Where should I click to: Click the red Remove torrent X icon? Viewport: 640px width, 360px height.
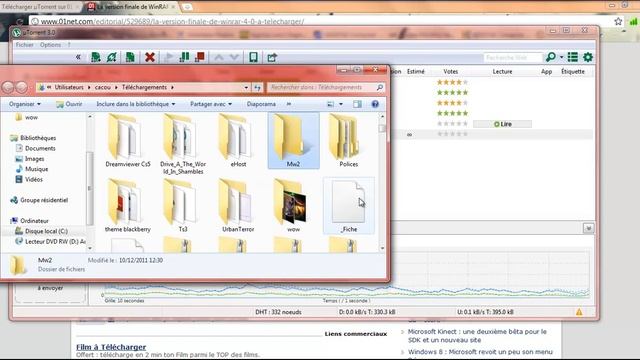pos(150,57)
